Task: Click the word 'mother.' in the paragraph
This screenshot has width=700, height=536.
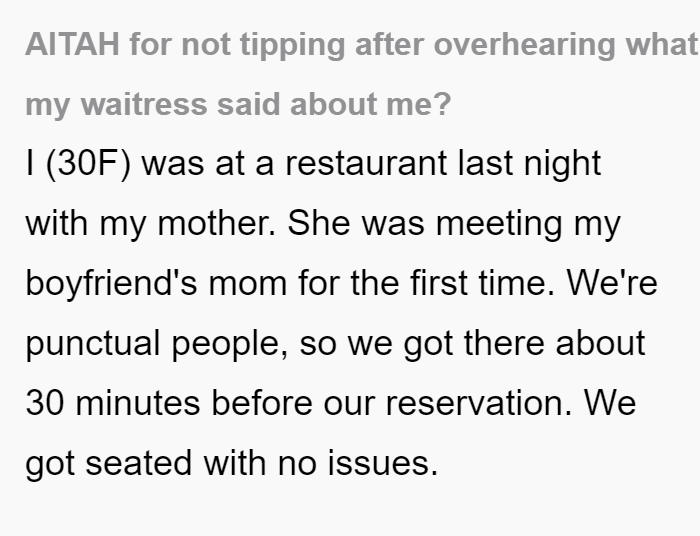Action: 217,223
